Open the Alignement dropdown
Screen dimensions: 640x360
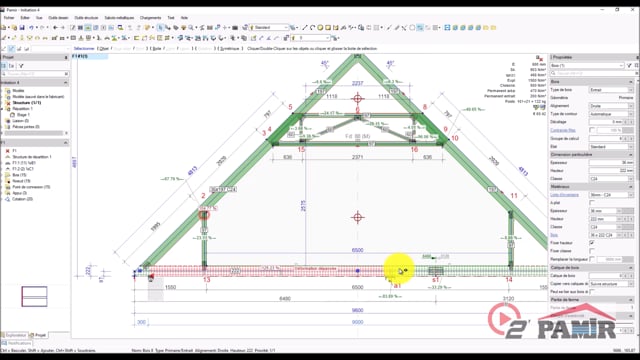click(611, 106)
